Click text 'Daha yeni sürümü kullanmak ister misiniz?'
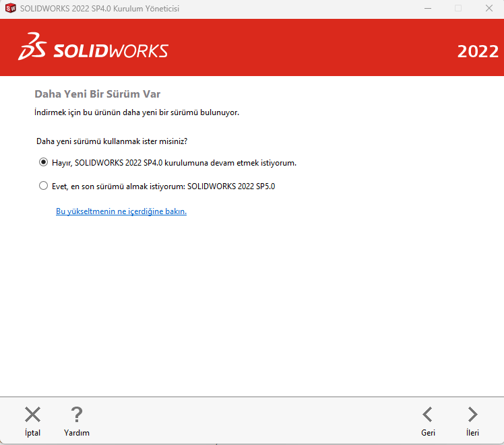504x445 pixels. point(112,141)
